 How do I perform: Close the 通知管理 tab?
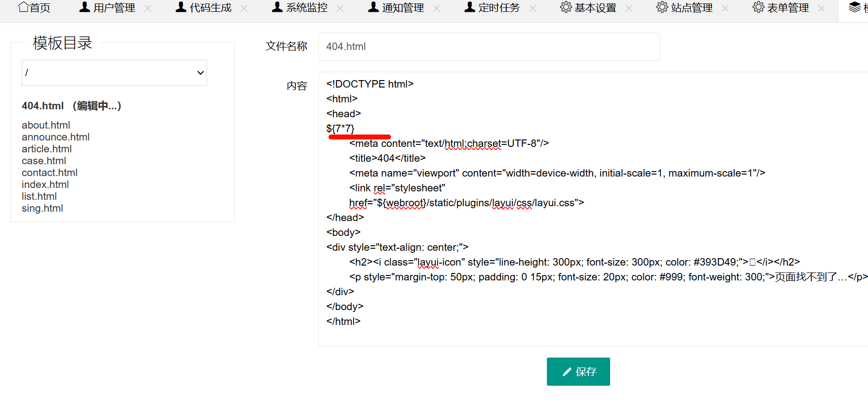coord(437,8)
